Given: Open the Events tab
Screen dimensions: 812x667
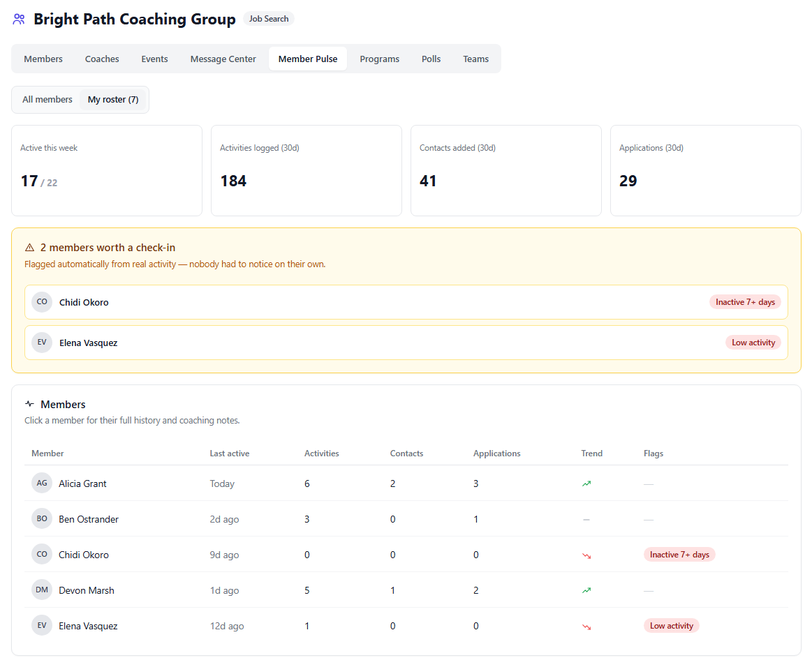Looking at the screenshot, I should (154, 59).
